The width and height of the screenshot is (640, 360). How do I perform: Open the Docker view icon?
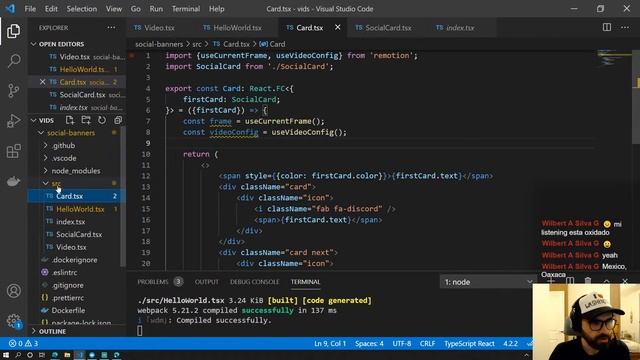click(13, 181)
